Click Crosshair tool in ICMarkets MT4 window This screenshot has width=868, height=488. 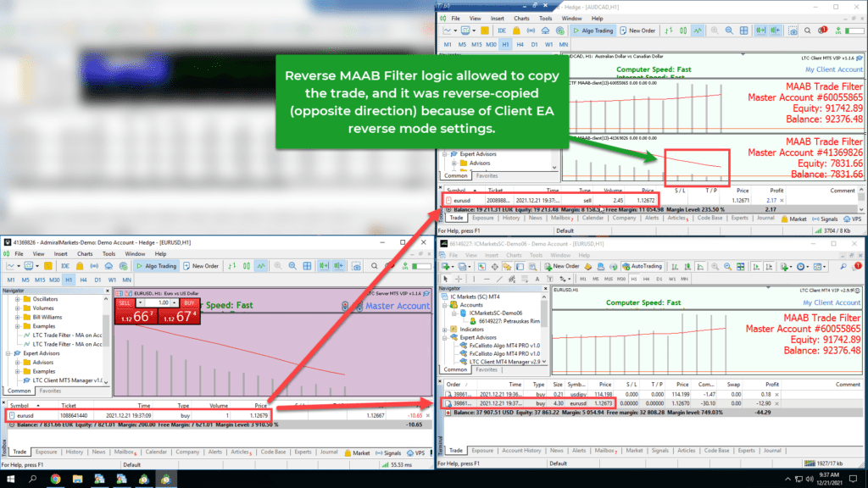pyautogui.click(x=459, y=280)
